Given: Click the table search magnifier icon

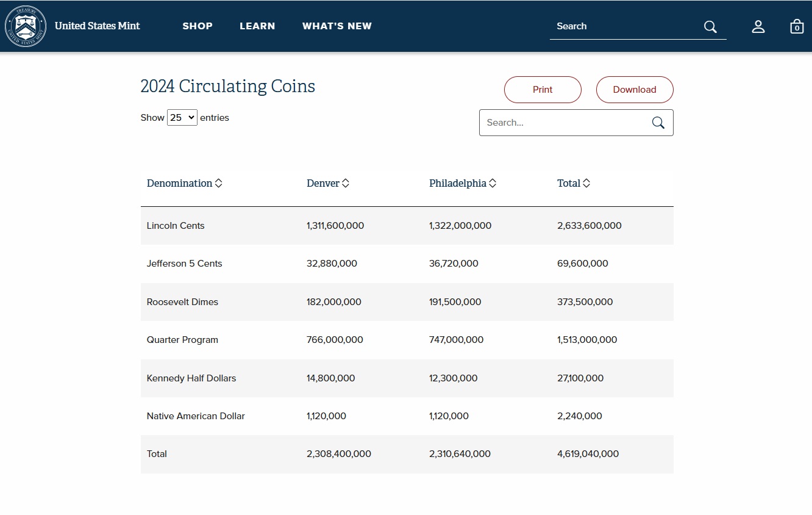Looking at the screenshot, I should pos(658,123).
